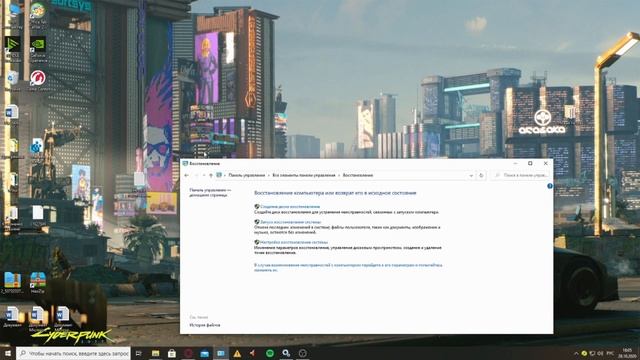Open the red arrow-shaped taskbar app
This screenshot has height=360, width=640.
[x=253, y=353]
